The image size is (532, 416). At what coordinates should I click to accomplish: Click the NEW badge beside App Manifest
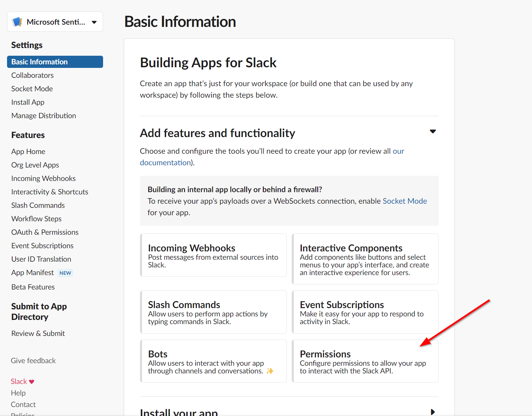(x=65, y=273)
